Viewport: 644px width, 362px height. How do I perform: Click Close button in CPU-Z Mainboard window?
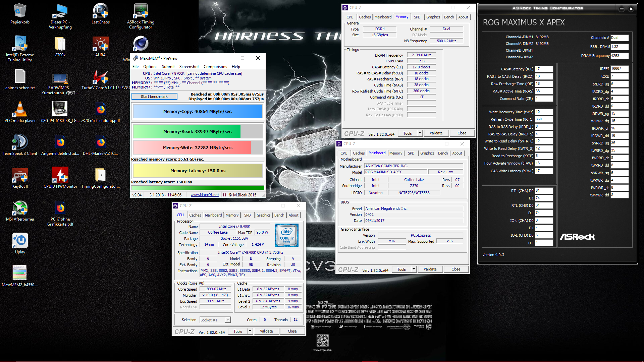point(455,269)
